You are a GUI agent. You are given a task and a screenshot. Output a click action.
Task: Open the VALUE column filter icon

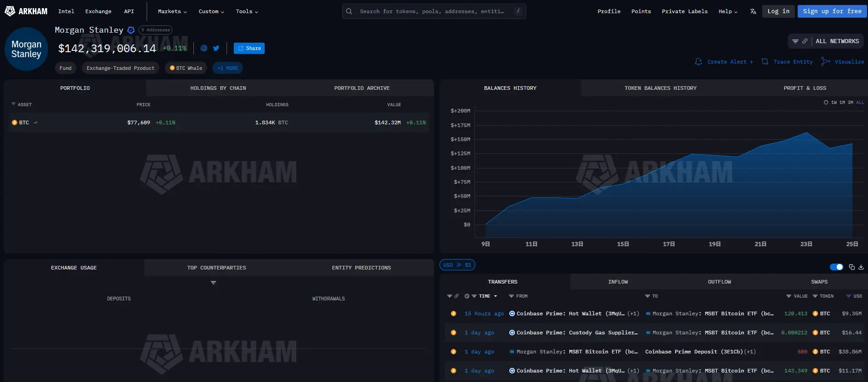pyautogui.click(x=789, y=296)
